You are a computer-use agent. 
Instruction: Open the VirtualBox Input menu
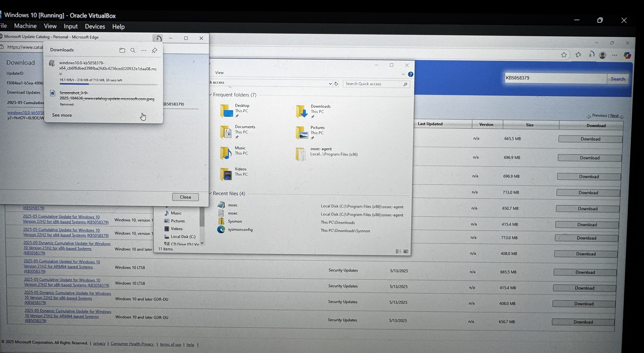coord(70,26)
